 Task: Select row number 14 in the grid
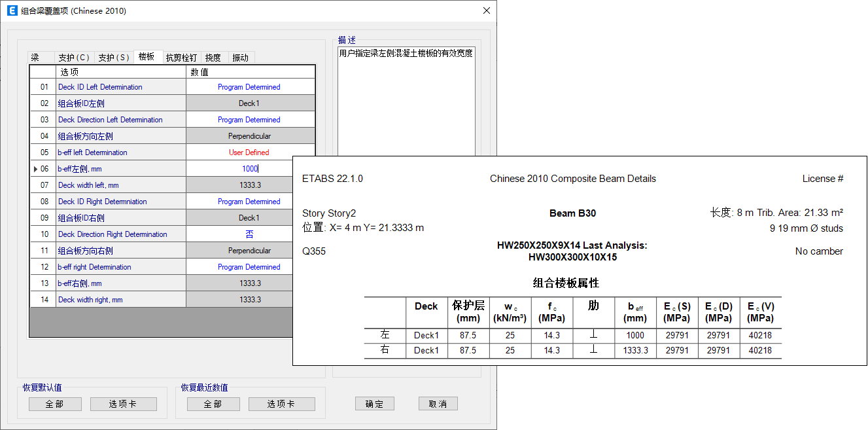coord(44,300)
